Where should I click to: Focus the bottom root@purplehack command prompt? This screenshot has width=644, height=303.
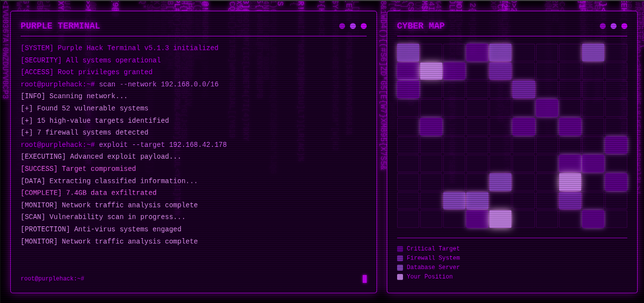point(53,279)
